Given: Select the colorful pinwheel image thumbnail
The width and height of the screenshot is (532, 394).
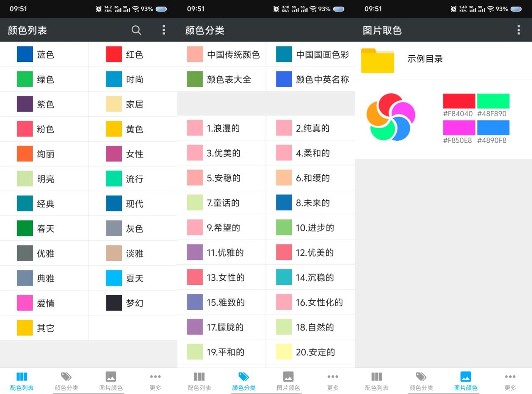Looking at the screenshot, I should (391, 117).
